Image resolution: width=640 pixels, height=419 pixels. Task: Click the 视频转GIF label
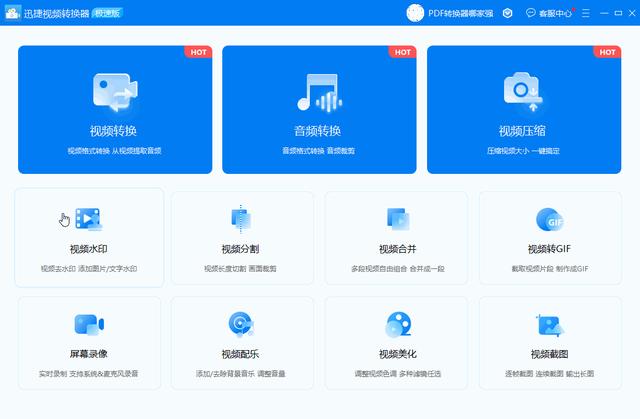549,249
